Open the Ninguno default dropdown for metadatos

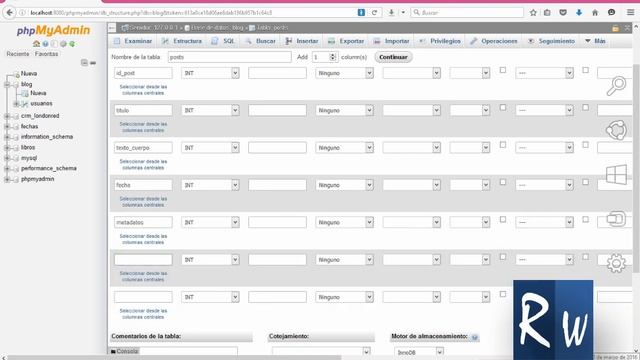(344, 222)
